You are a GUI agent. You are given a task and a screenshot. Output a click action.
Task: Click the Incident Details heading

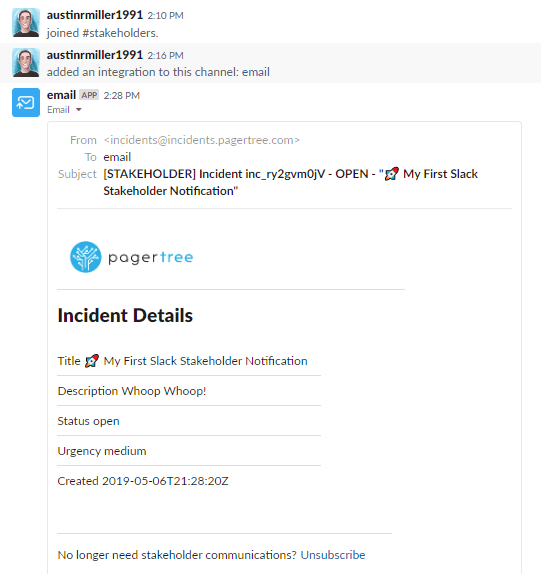(x=125, y=316)
